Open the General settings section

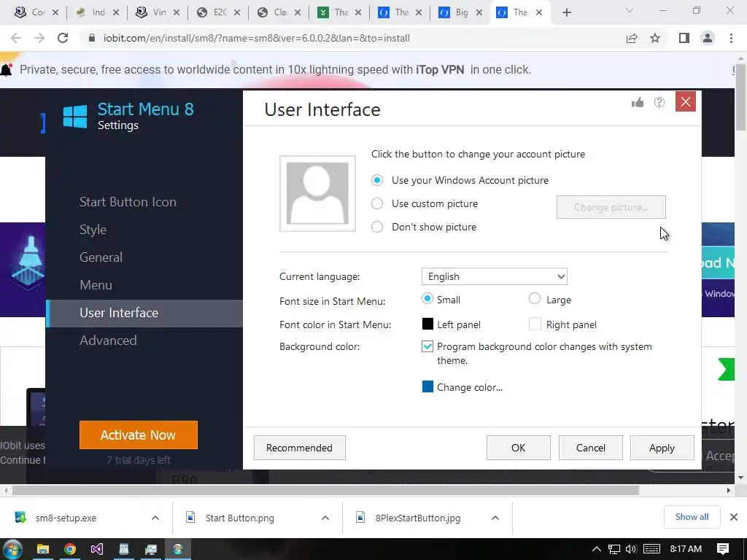pyautogui.click(x=101, y=257)
